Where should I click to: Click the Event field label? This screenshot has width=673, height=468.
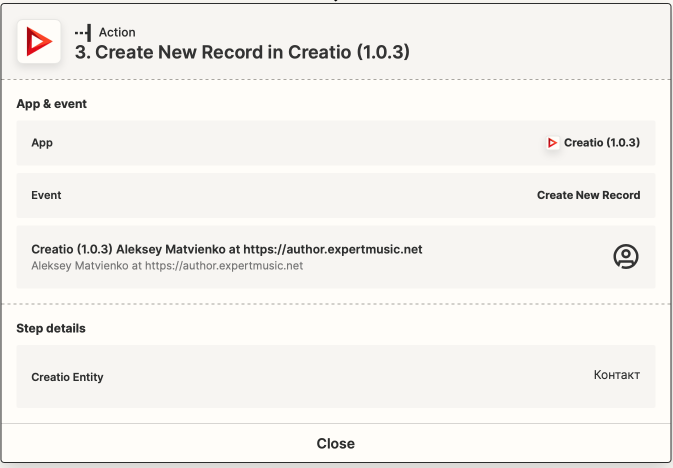click(46, 195)
